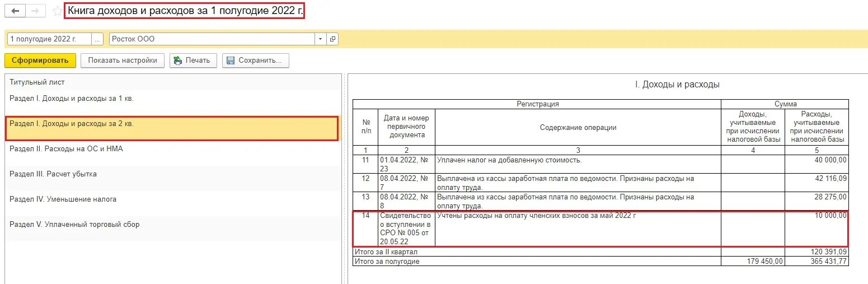Select amount cell 40 000,00
The height and width of the screenshot is (284, 868).
(817, 164)
